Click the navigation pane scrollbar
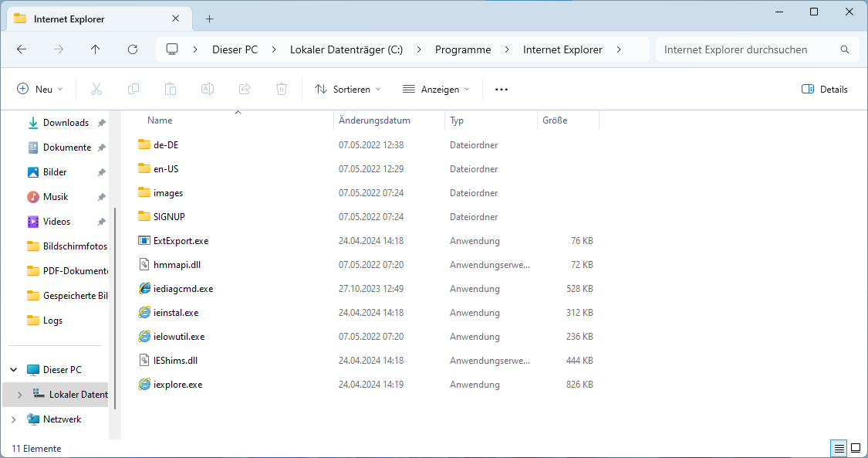The height and width of the screenshot is (458, 868). tap(115, 309)
